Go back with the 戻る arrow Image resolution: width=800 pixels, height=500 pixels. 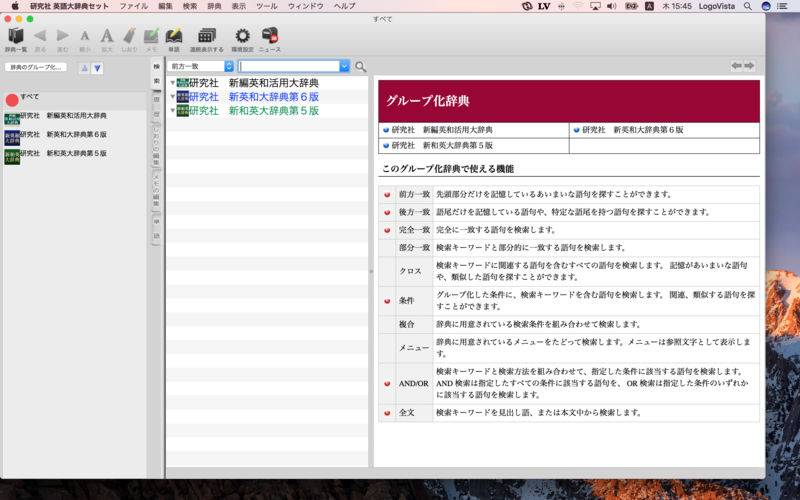click(x=40, y=39)
